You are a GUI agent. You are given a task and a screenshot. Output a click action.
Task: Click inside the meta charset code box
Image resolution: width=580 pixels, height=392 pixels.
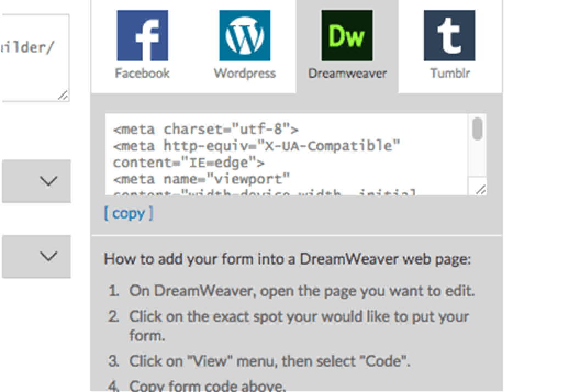tap(287, 155)
